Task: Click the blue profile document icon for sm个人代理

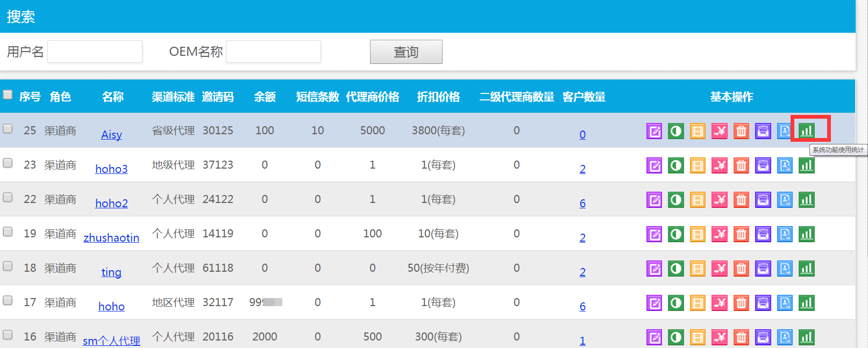Action: (x=785, y=337)
